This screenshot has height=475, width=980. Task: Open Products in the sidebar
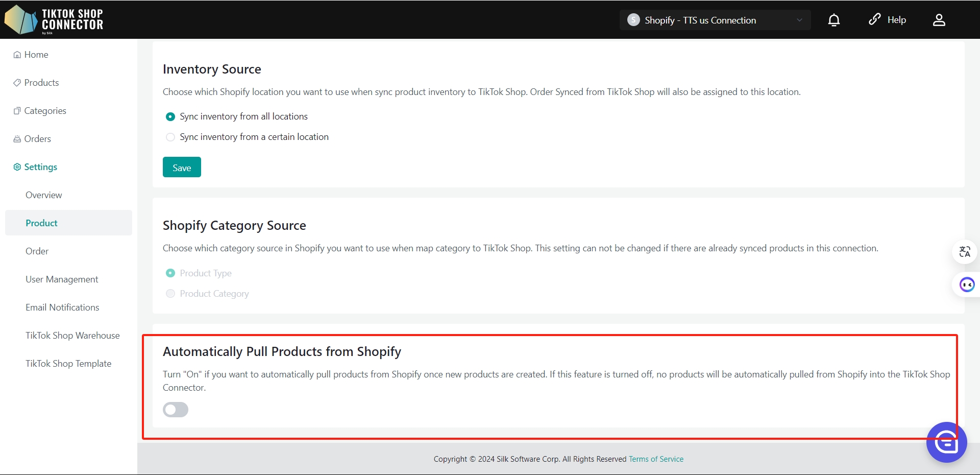pos(41,83)
